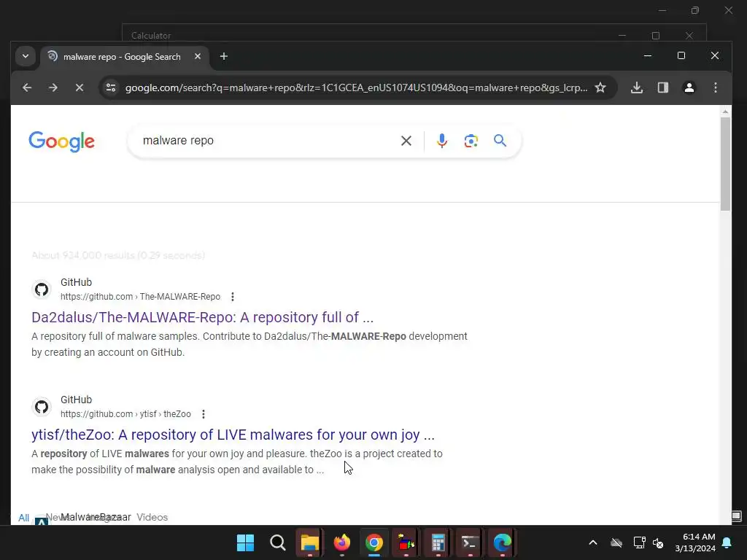The image size is (747, 560).
Task: Open the network status tray icon
Action: [x=639, y=542]
